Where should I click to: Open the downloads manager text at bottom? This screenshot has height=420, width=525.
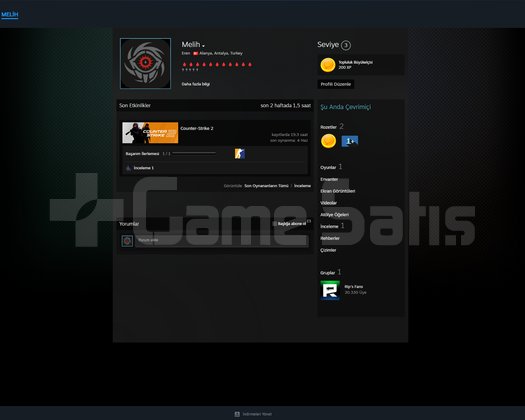[257, 414]
